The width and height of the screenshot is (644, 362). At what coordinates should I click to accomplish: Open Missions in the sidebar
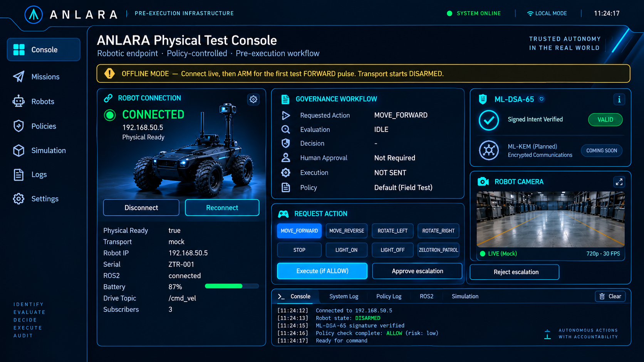click(x=36, y=77)
